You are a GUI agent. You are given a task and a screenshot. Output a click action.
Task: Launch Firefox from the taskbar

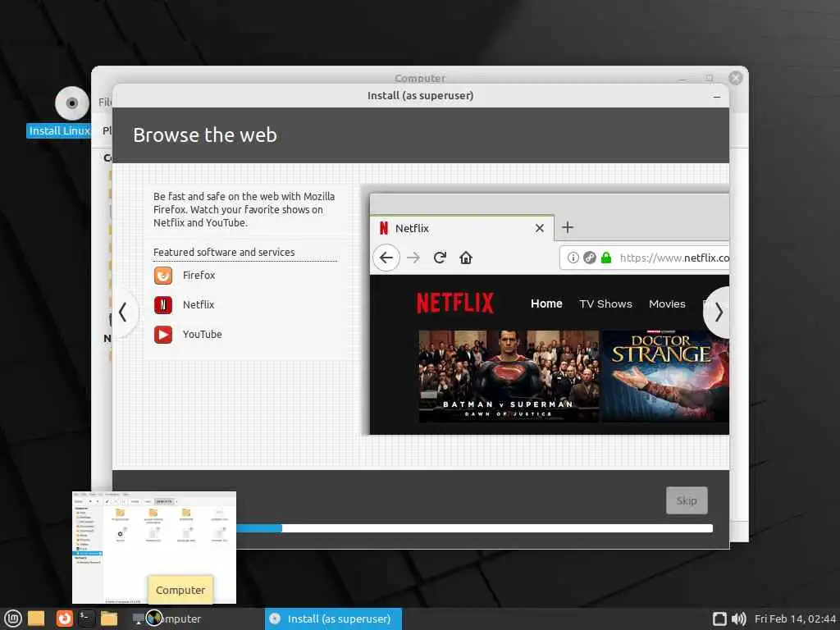tap(64, 619)
